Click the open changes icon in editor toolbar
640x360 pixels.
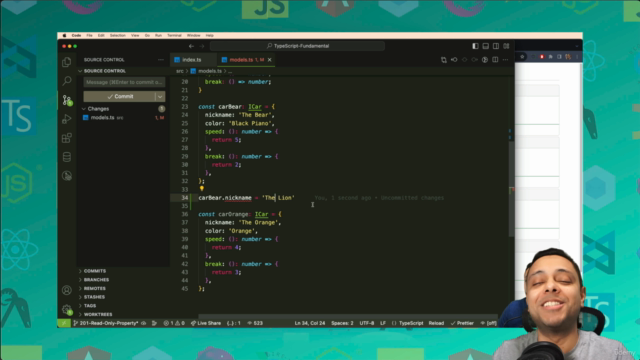[x=444, y=60]
